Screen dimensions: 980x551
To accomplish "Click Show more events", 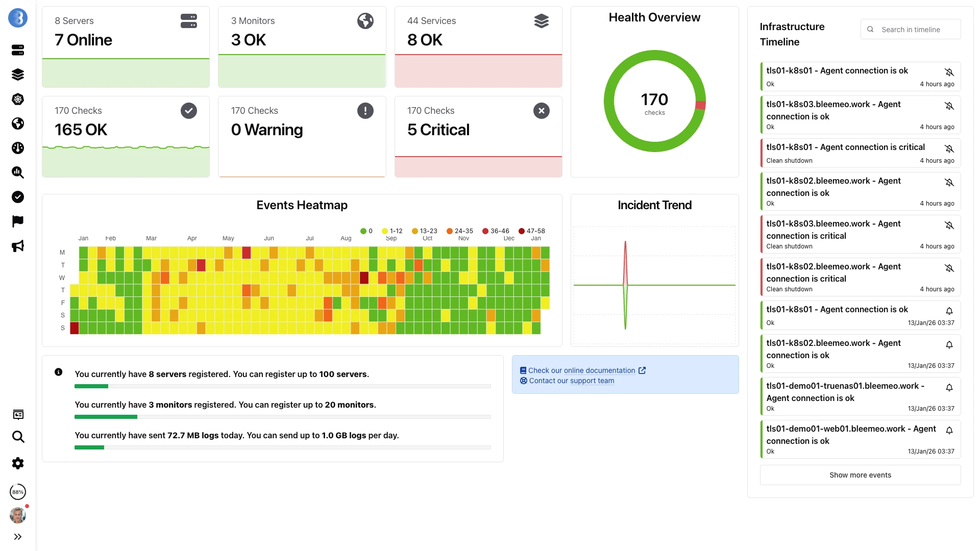I will click(860, 475).
